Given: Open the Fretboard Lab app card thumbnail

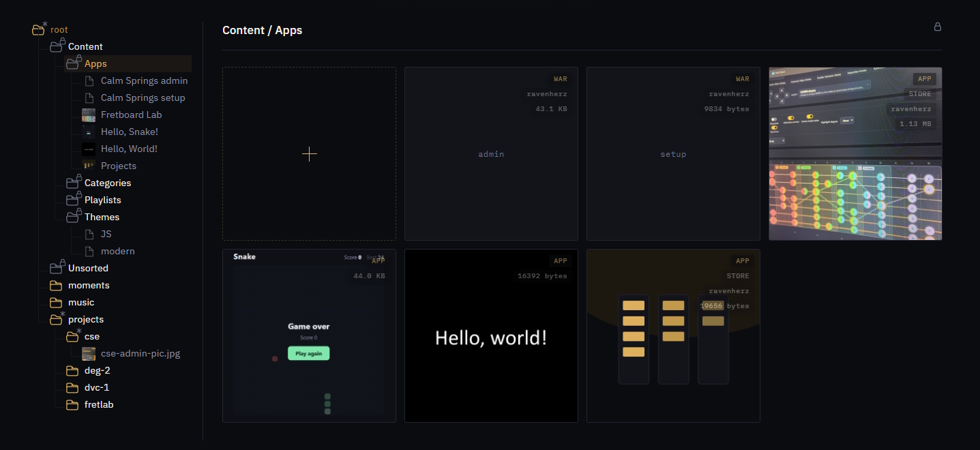Looking at the screenshot, I should point(855,153).
